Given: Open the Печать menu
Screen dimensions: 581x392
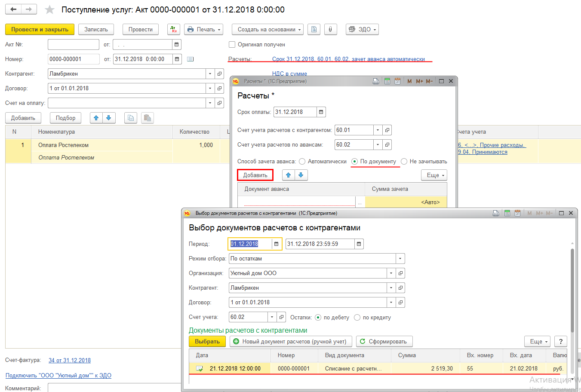Looking at the screenshot, I should click(x=204, y=29).
